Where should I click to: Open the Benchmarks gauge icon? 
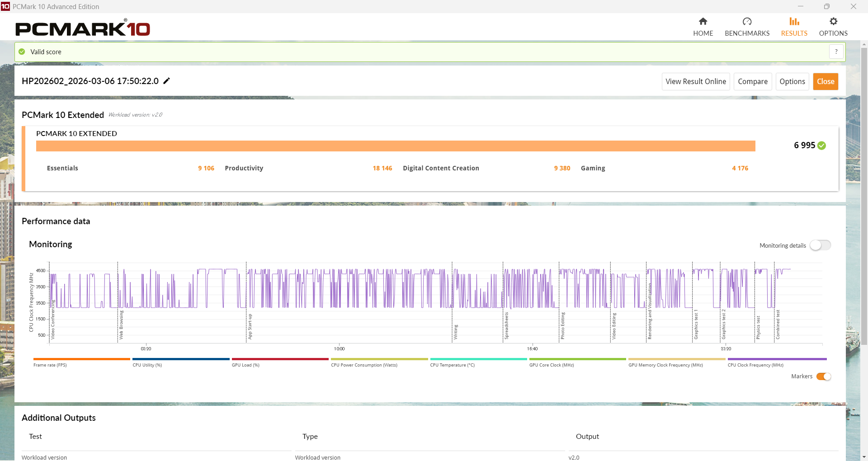click(x=747, y=22)
